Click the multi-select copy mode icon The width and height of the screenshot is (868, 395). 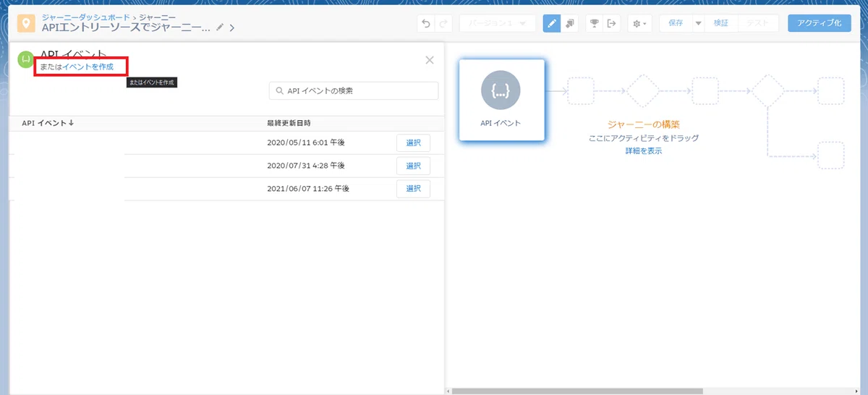pyautogui.click(x=570, y=23)
